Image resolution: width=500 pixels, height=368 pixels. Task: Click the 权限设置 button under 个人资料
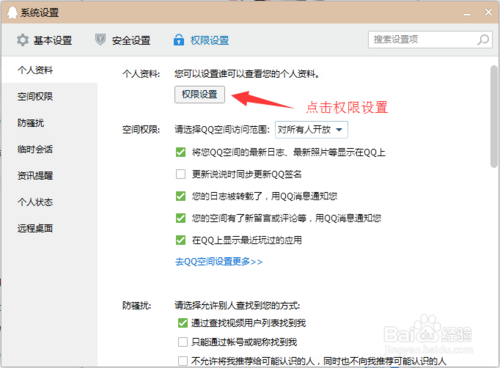[x=199, y=94]
